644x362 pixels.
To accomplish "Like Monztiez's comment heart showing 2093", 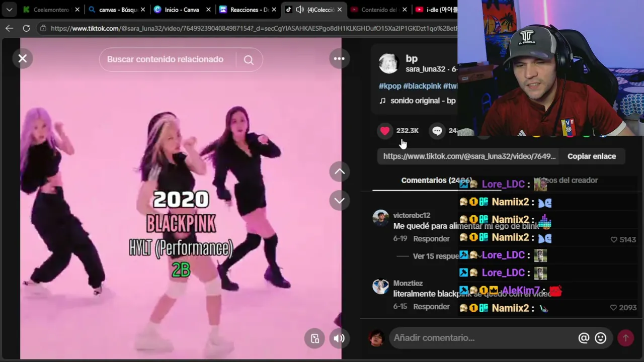I will click(x=613, y=308).
